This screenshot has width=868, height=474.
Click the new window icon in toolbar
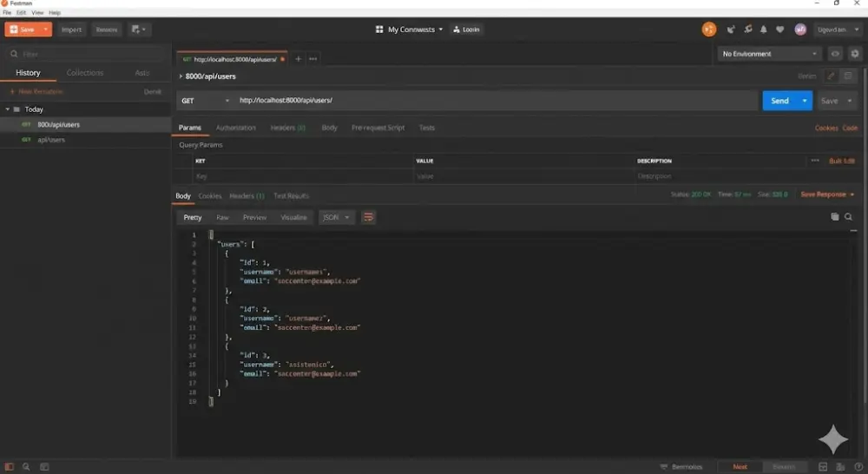click(x=138, y=30)
